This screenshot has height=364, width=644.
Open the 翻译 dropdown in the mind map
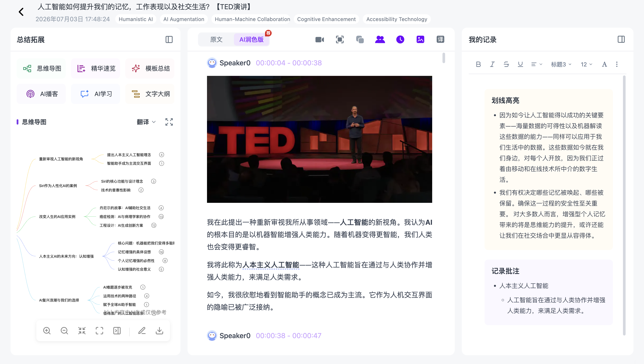[146, 122]
